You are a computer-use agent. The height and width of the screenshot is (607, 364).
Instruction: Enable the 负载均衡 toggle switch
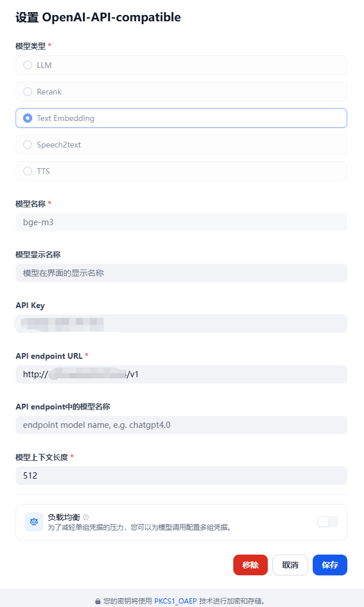(x=328, y=522)
